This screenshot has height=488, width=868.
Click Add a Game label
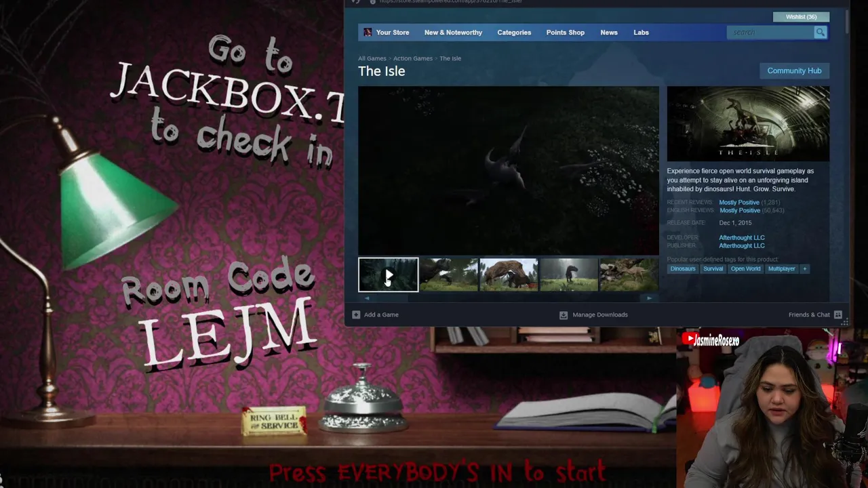381,314
